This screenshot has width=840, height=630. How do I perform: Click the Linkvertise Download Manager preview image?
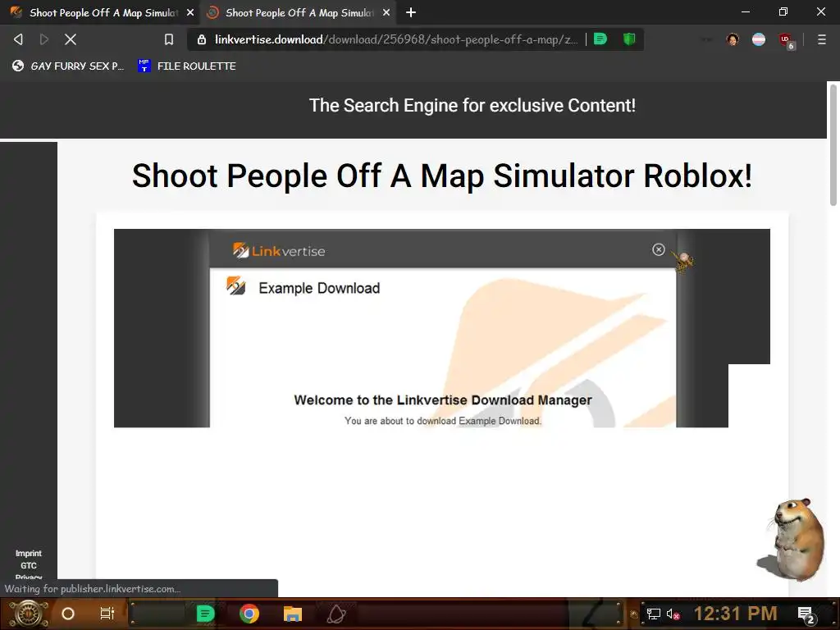442,328
